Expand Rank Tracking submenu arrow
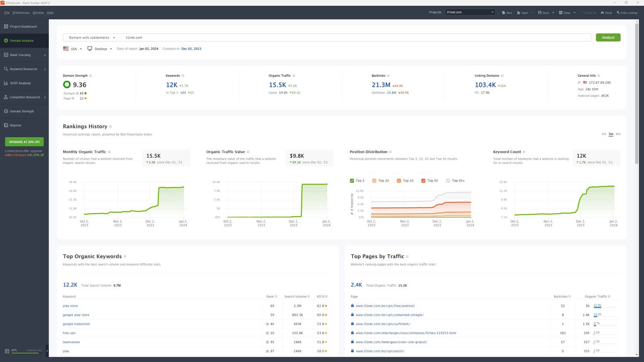Viewport: 644px width, 362px height. pyautogui.click(x=45, y=55)
